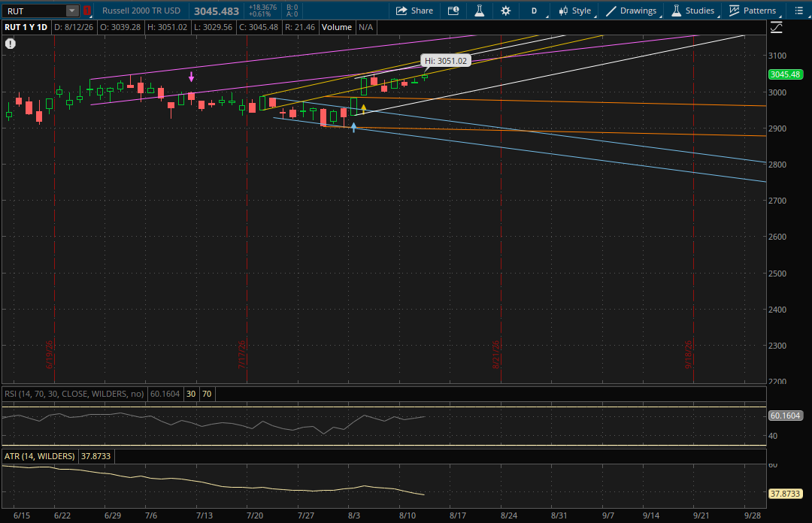Click the RSI oversold 30 value box
Image resolution: width=812 pixels, height=523 pixels.
191,394
